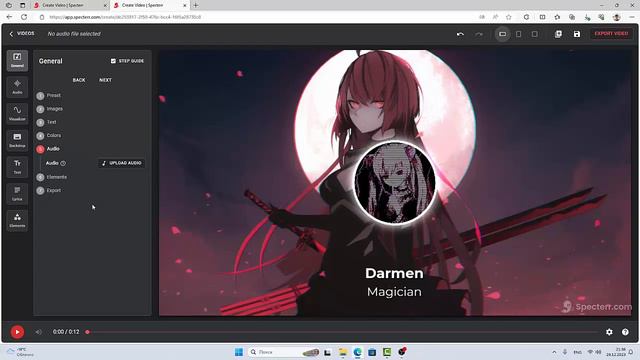Switch to second Create Video browser tab
This screenshot has width=640, height=360.
point(150,5)
